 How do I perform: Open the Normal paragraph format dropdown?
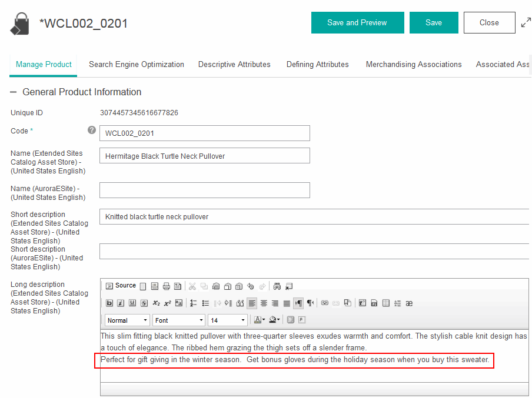(x=127, y=320)
